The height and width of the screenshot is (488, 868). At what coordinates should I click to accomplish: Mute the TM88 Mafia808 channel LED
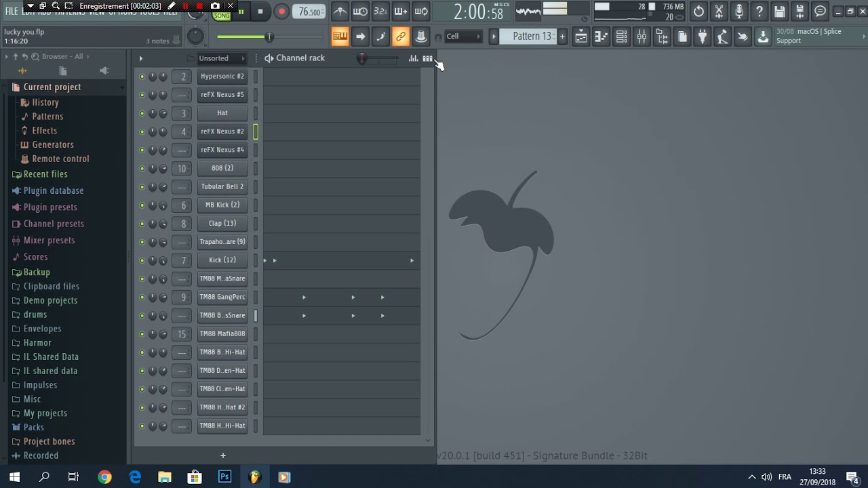pos(142,334)
